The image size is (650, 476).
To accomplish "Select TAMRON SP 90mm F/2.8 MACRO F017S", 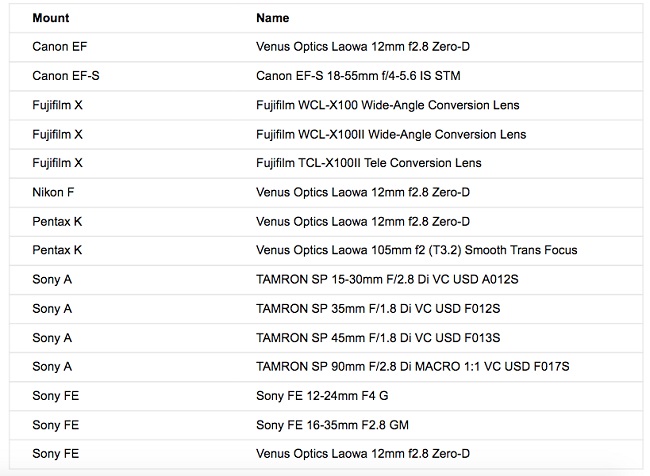I will (x=412, y=367).
